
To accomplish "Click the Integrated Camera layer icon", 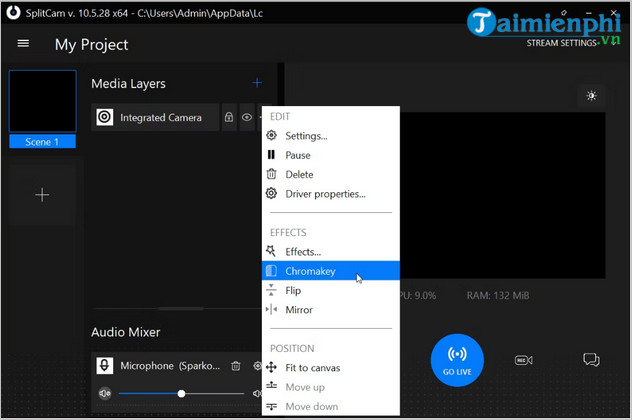I will (105, 117).
